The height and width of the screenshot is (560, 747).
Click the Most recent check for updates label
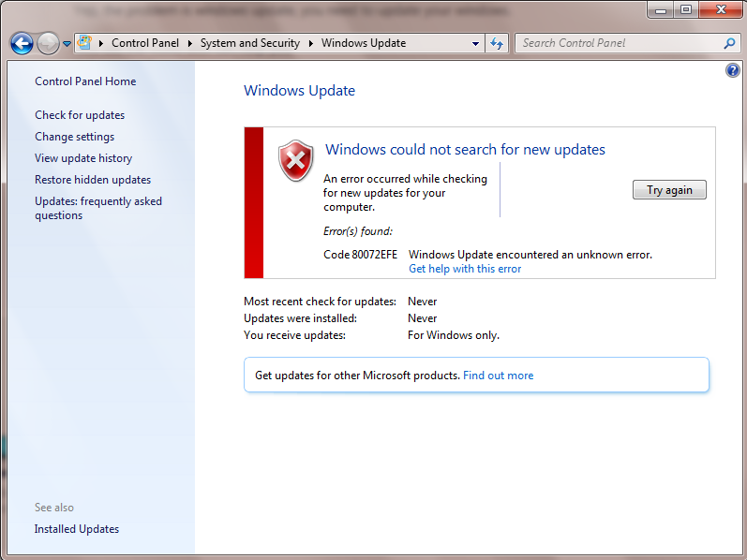click(320, 302)
